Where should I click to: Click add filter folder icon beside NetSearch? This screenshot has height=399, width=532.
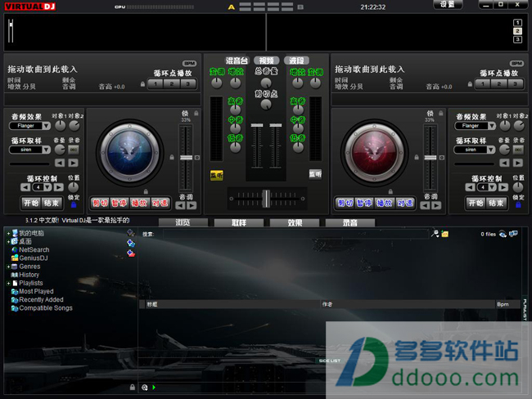131,253
